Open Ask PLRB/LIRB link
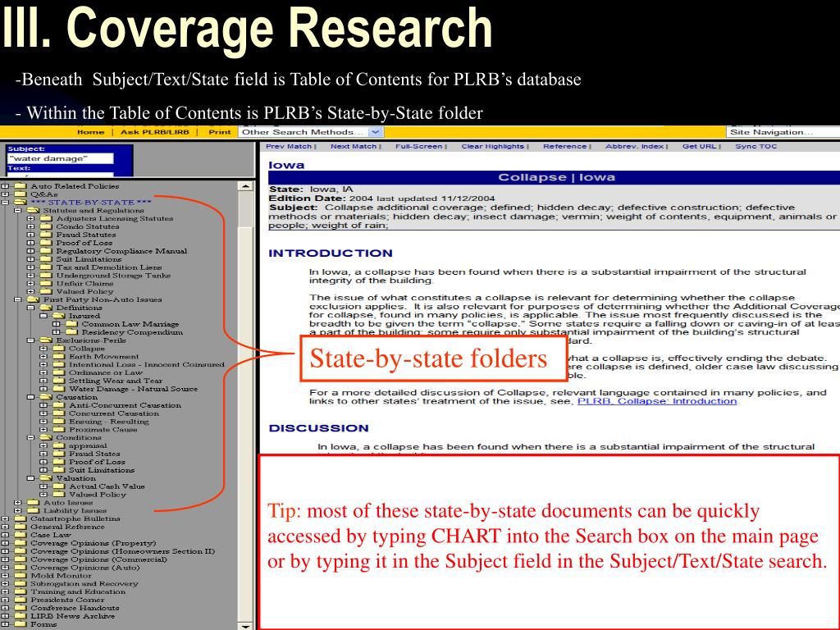 [154, 132]
